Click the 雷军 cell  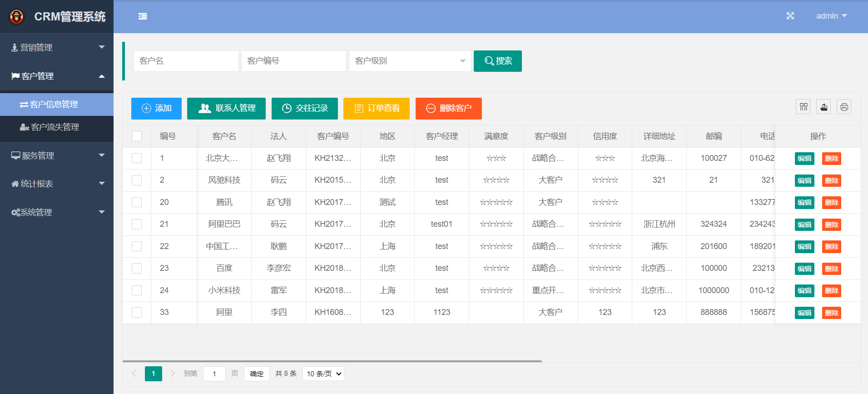tap(279, 290)
